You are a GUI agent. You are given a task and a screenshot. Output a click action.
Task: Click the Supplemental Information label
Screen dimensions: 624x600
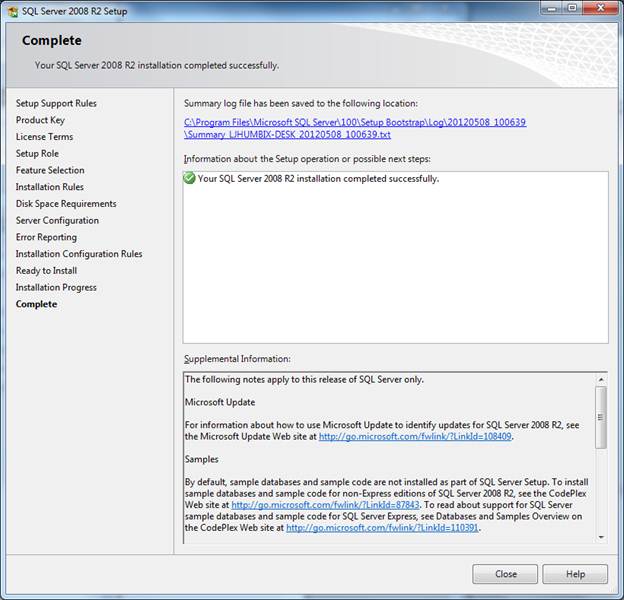pos(237,359)
